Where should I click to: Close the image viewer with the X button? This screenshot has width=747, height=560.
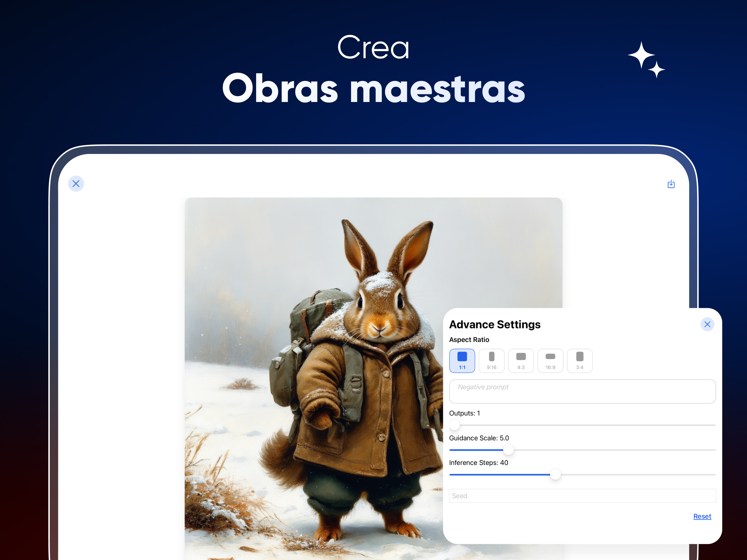76,183
